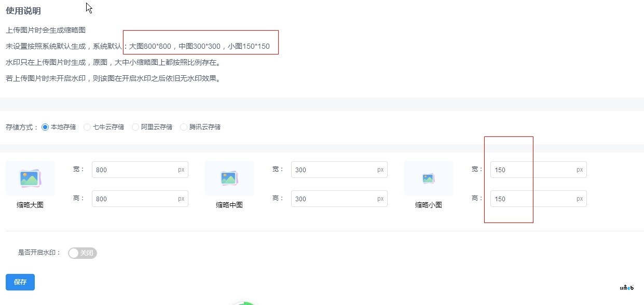The height and width of the screenshot is (305, 644).
Task: Click the 使用说明 heading text
Action: [23, 11]
